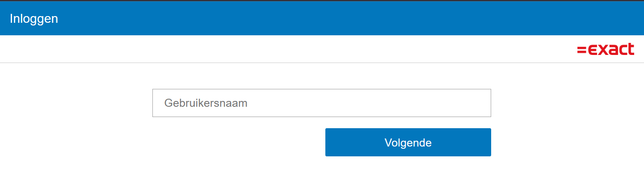Click the letter 'x' in Exact logo

tap(604, 50)
